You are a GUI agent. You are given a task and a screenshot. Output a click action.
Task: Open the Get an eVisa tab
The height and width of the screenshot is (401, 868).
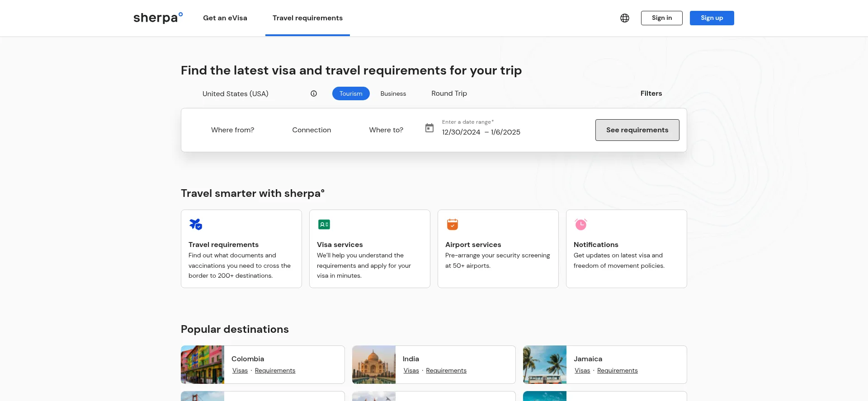[225, 18]
